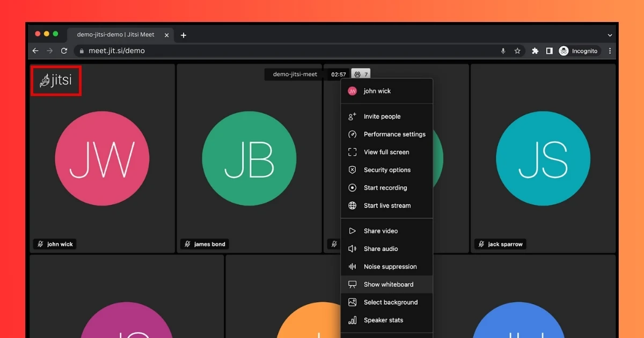Toggle Noise suppression

(x=390, y=267)
